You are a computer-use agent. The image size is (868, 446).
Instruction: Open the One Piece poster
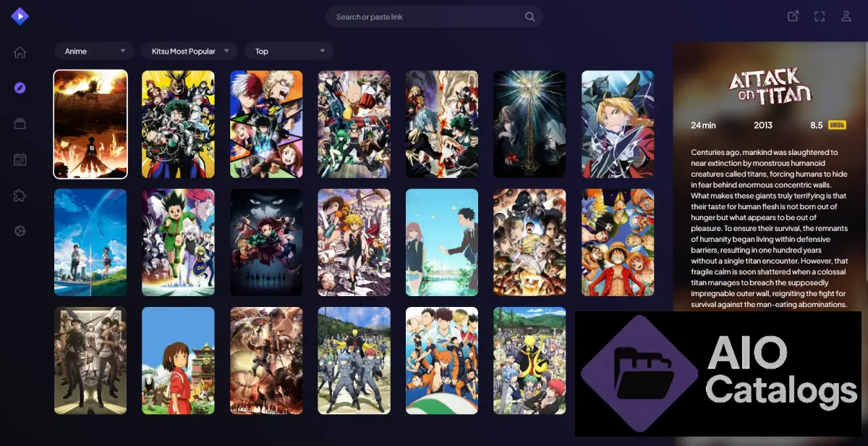(618, 243)
